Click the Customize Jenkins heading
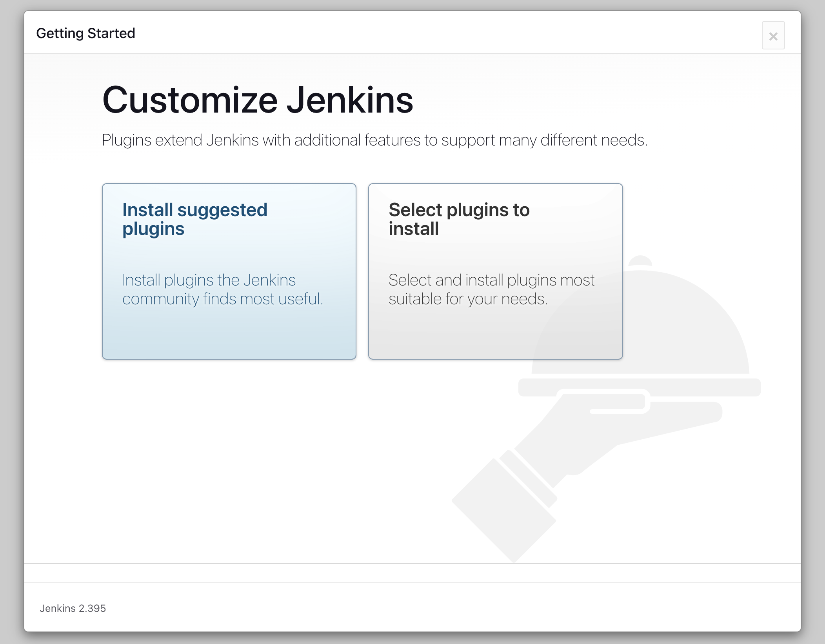 [258, 100]
